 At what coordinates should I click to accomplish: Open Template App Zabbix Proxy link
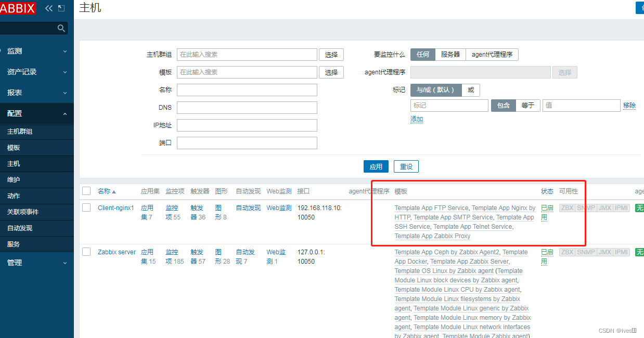(433, 236)
